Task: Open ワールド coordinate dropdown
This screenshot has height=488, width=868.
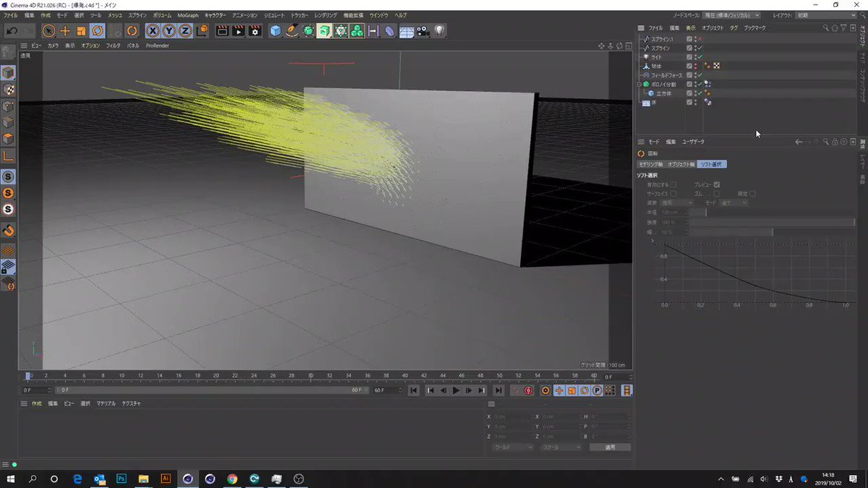Action: [512, 448]
